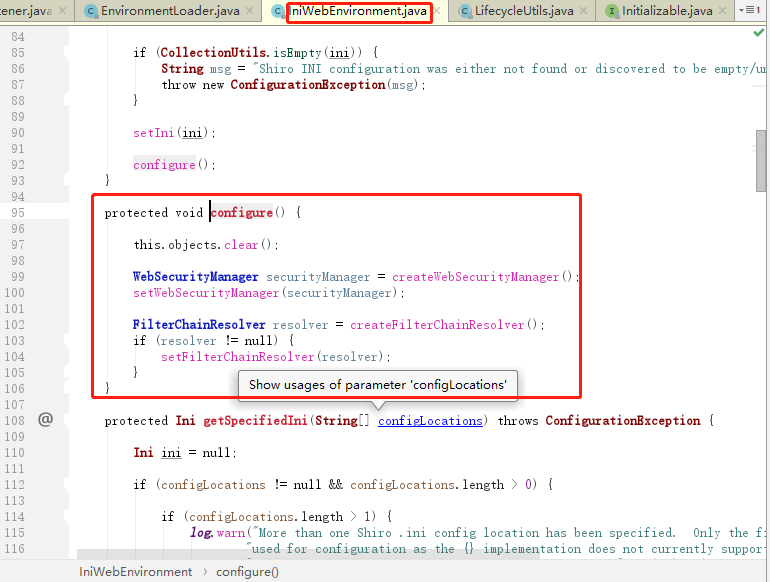The image size is (770, 582).
Task: Click the configure() breadcrumb
Action: [x=248, y=572]
